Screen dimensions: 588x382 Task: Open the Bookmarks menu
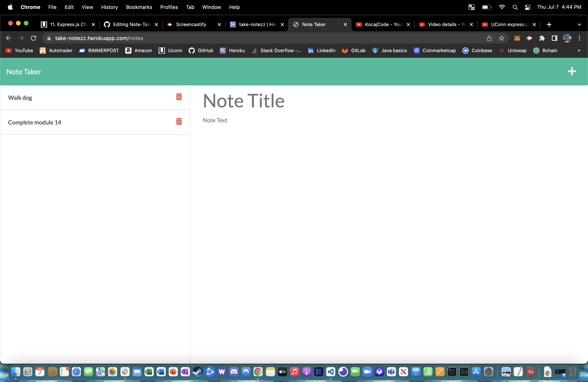coord(139,7)
